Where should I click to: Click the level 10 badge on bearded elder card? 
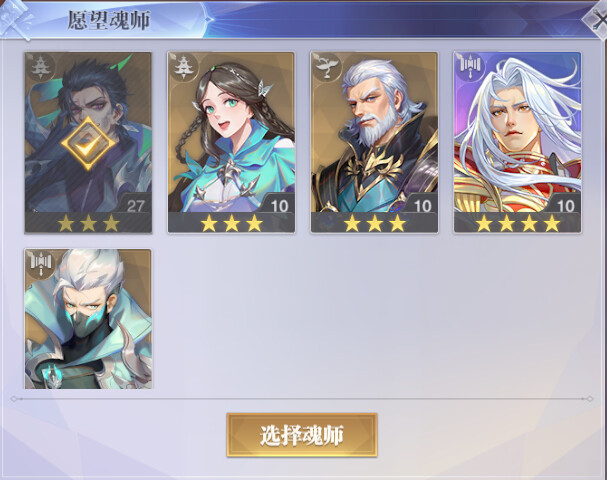point(422,205)
